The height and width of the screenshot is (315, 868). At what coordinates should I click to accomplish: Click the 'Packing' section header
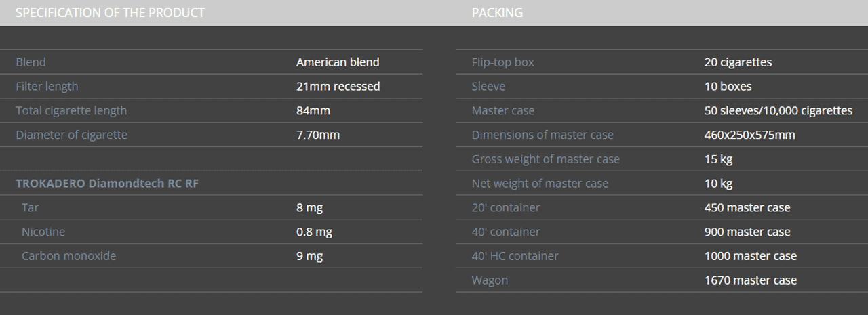click(497, 12)
